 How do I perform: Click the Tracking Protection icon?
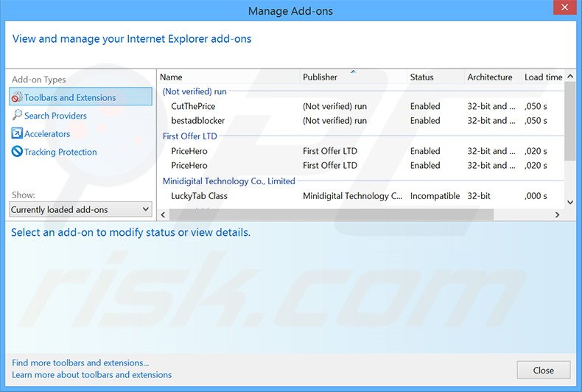(17, 152)
